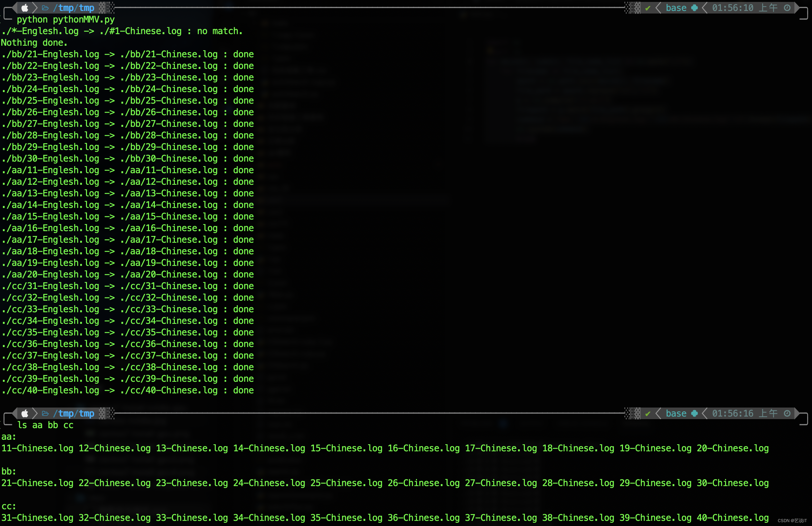The image size is (812, 526).
Task: Click the Apple logo in top prompt
Action: click(x=24, y=7)
